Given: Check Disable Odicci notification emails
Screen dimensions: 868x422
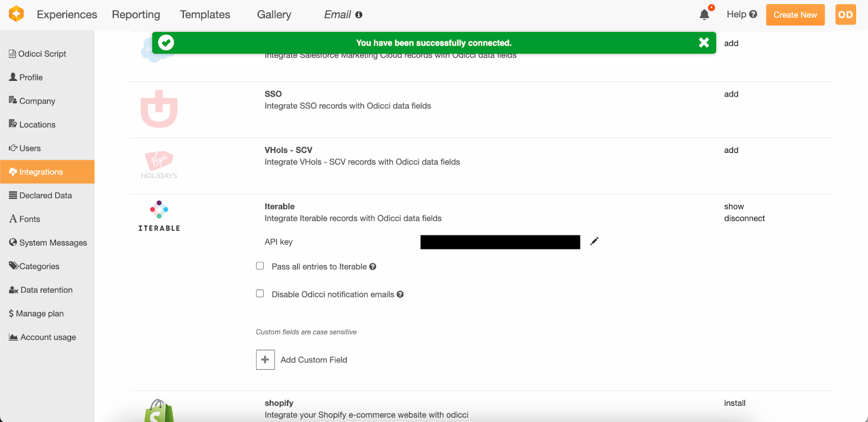Looking at the screenshot, I should [260, 293].
